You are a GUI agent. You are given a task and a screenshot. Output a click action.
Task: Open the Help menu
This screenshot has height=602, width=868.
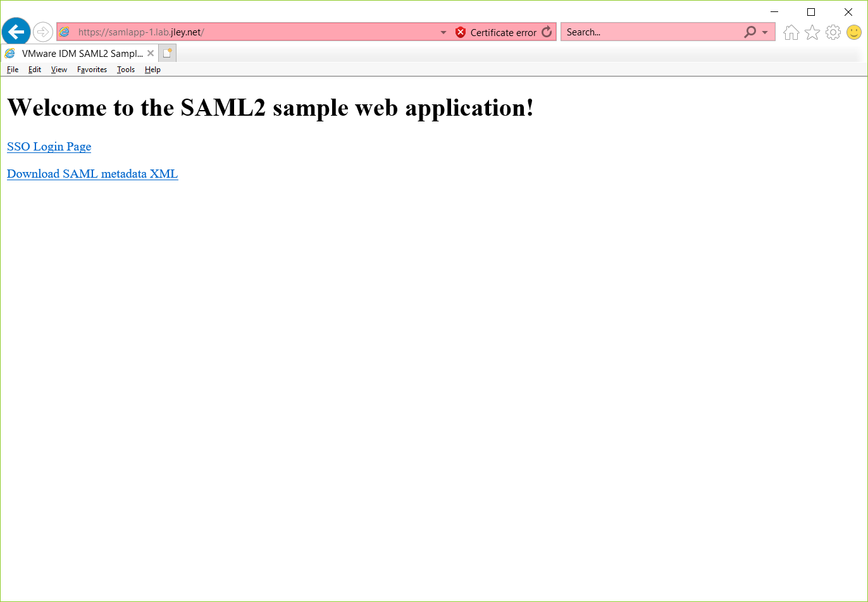[152, 70]
